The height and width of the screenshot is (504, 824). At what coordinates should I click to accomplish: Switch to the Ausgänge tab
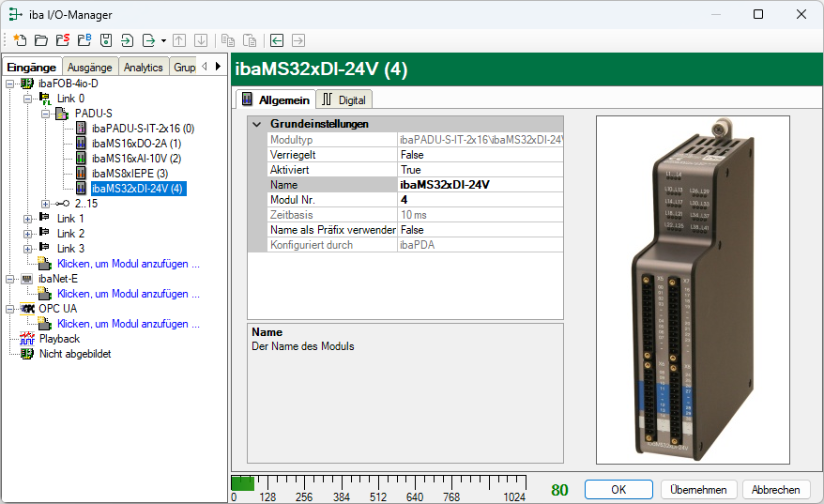[x=90, y=67]
